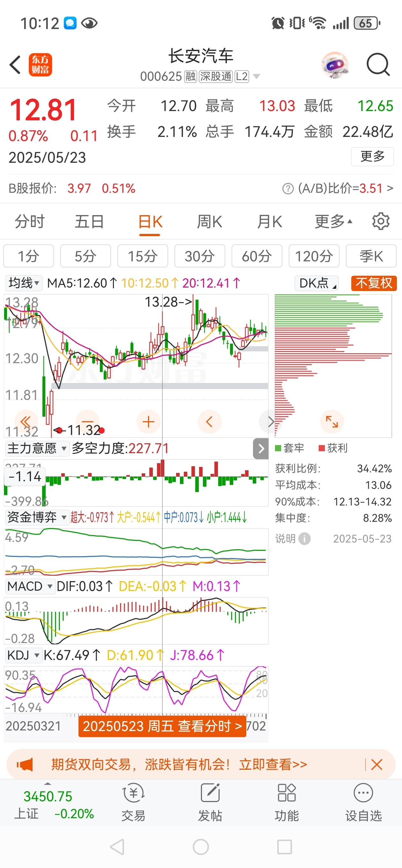Tap the 90%成本 12.13-14.32 value
Screen dimensions: 402x868
point(362,502)
